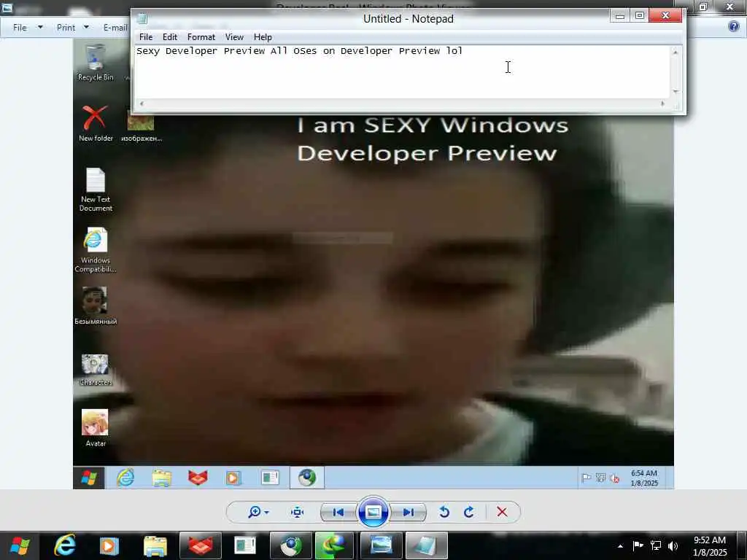Click New Text Document icon in photo
The height and width of the screenshot is (560, 747).
(x=96, y=189)
